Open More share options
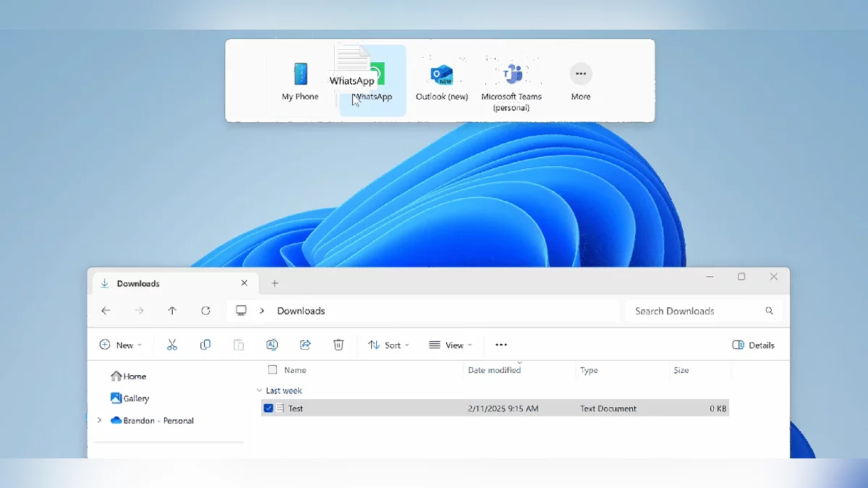 (x=580, y=81)
